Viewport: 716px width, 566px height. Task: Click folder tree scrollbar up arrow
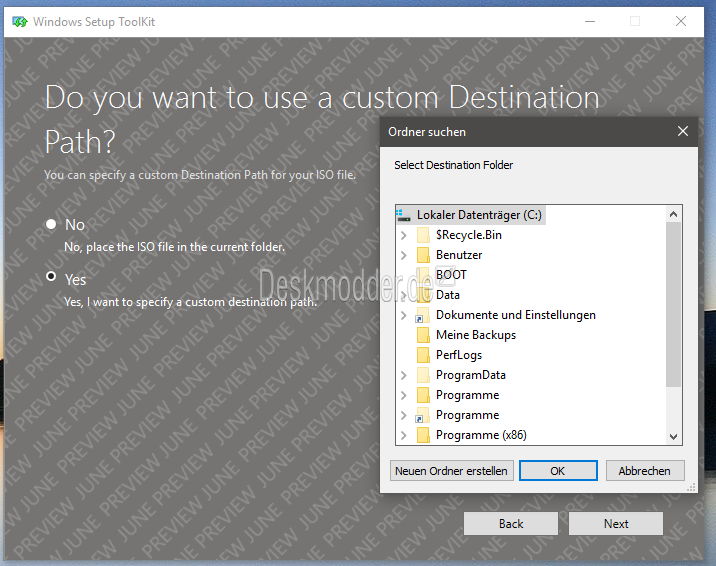tap(673, 214)
